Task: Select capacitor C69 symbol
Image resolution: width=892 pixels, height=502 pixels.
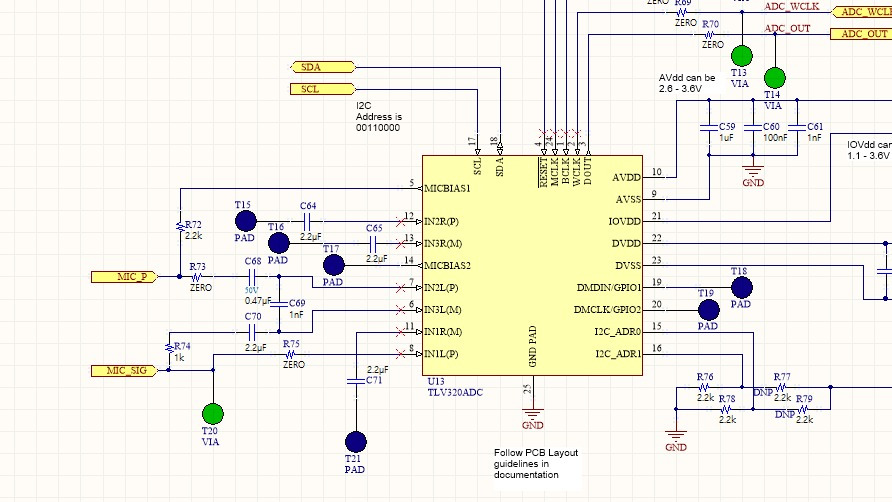Action: pos(279,304)
